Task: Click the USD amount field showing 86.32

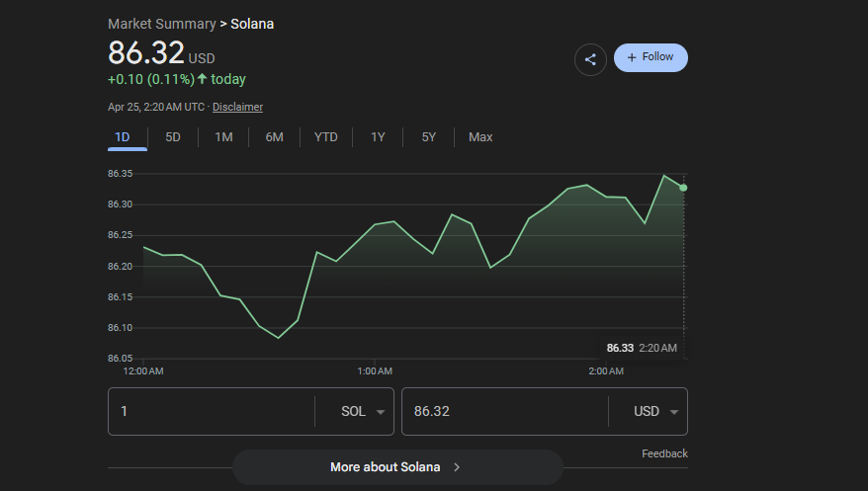Action: pyautogui.click(x=503, y=412)
